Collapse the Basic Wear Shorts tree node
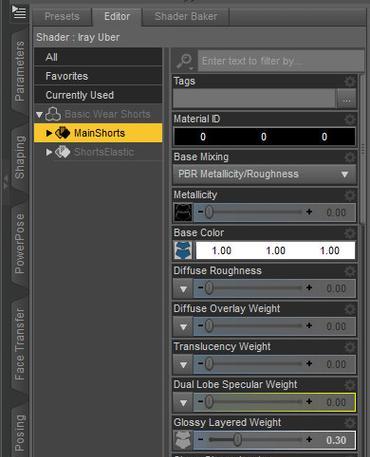370x457 pixels. [39, 115]
